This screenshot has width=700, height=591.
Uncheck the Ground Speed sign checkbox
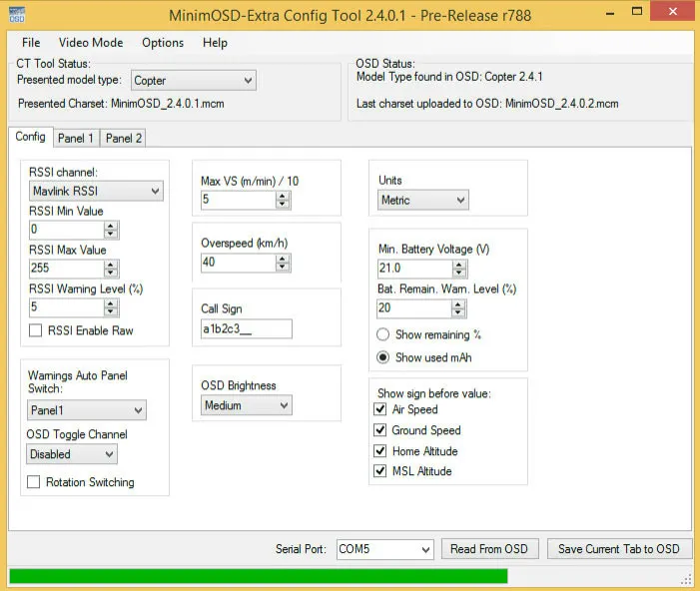[x=380, y=430]
